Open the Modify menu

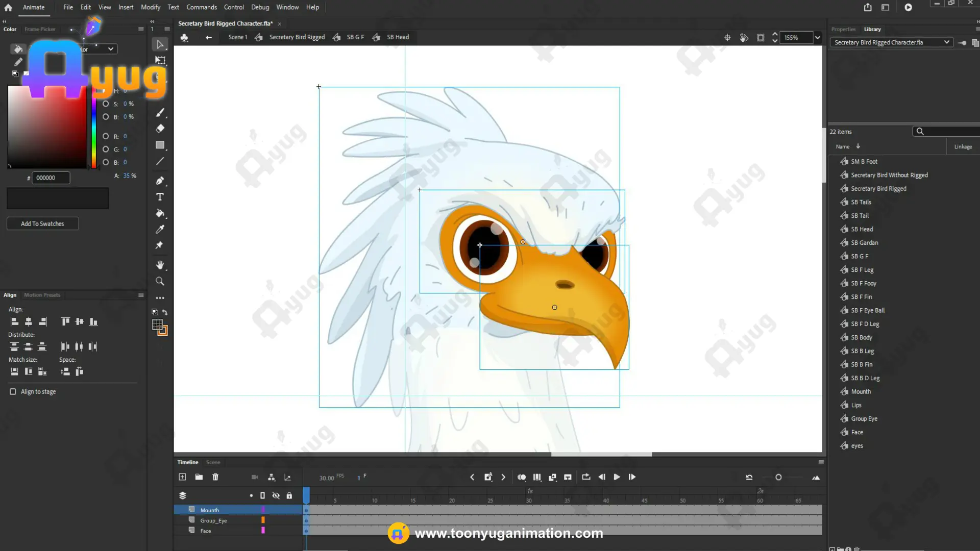pos(151,7)
